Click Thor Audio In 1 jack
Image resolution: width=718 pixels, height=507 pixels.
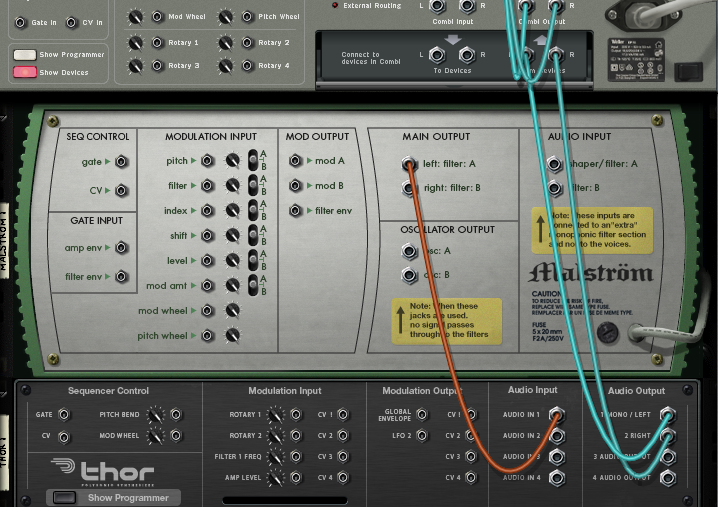tap(557, 414)
